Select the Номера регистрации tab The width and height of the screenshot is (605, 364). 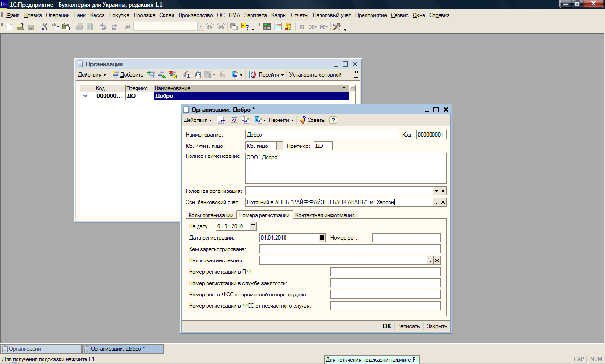264,215
